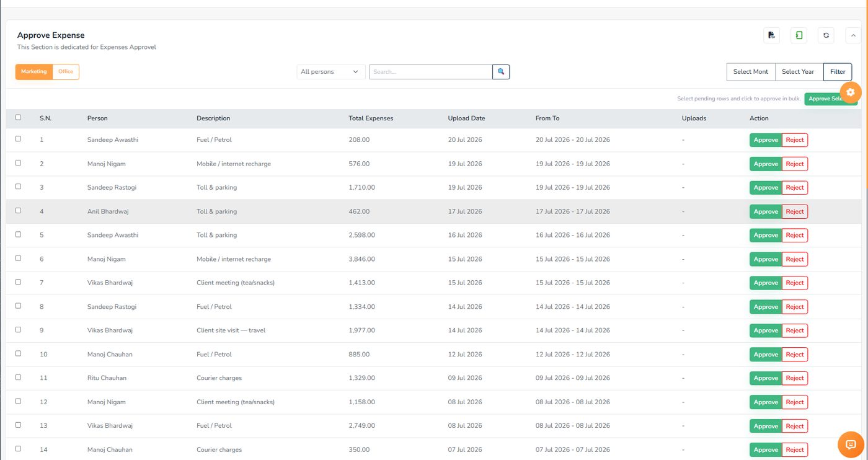Screen dimensions: 868x460
Task: Click the Upload Date column header
Action: tap(466, 118)
